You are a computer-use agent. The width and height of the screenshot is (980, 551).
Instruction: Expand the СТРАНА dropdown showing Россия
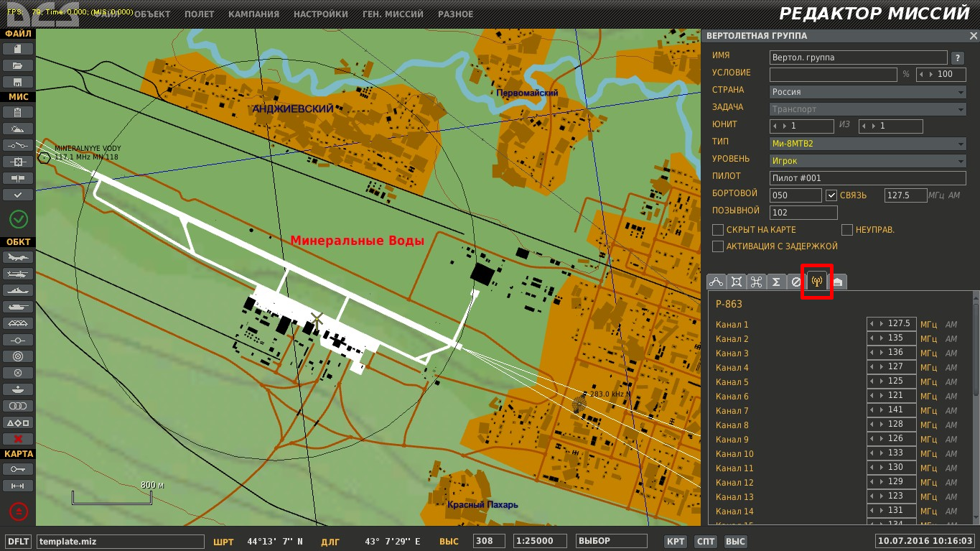868,92
